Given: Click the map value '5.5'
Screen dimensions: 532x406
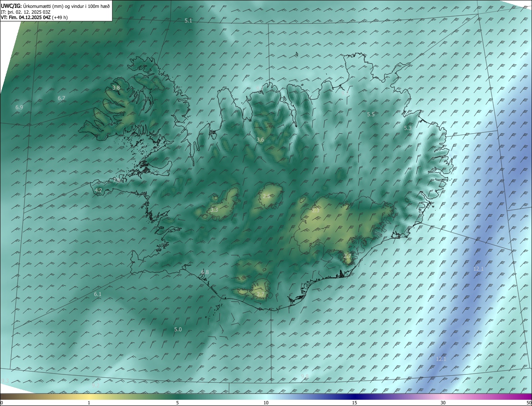Looking at the screenshot, I should [371, 114].
